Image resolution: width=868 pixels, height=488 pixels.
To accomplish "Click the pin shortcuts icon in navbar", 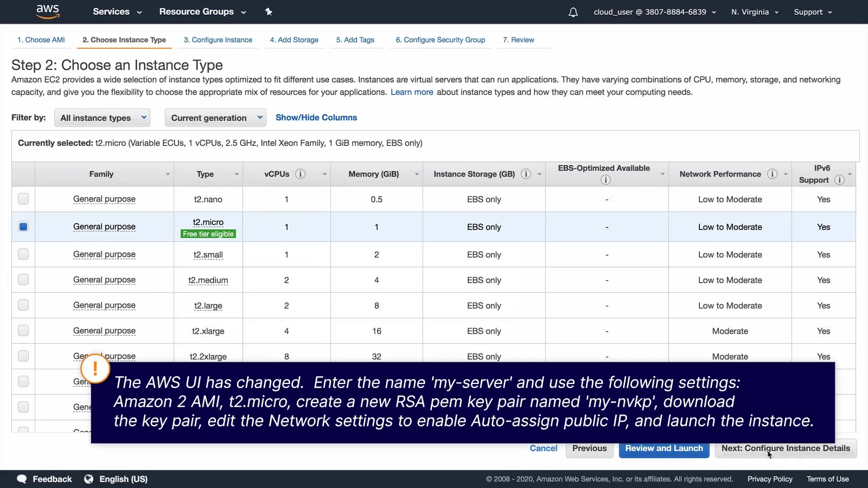I will (269, 12).
